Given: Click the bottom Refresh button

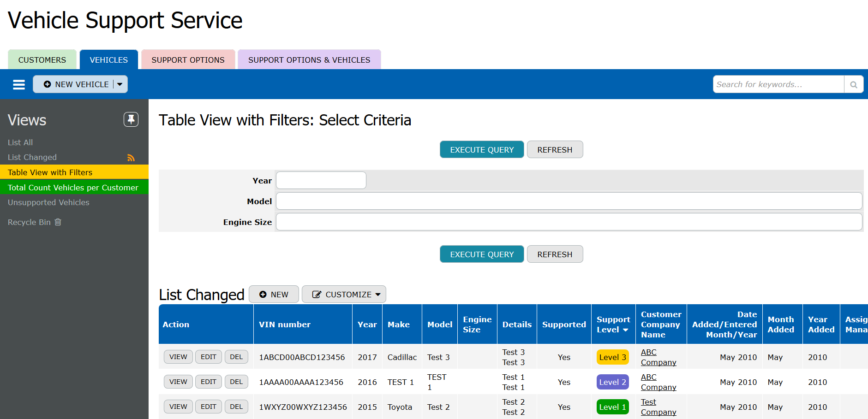Looking at the screenshot, I should tap(555, 254).
